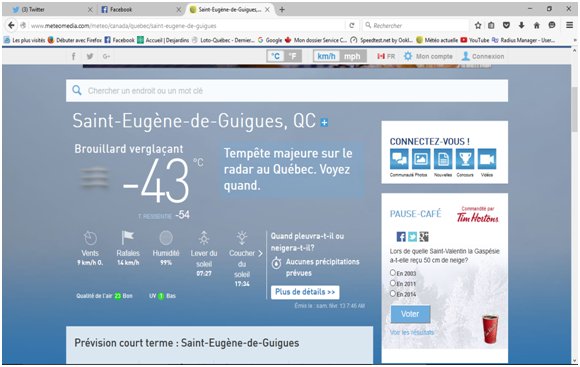The width and height of the screenshot is (580, 367).
Task: Share Pause-Café poll on Google+
Action: (424, 236)
